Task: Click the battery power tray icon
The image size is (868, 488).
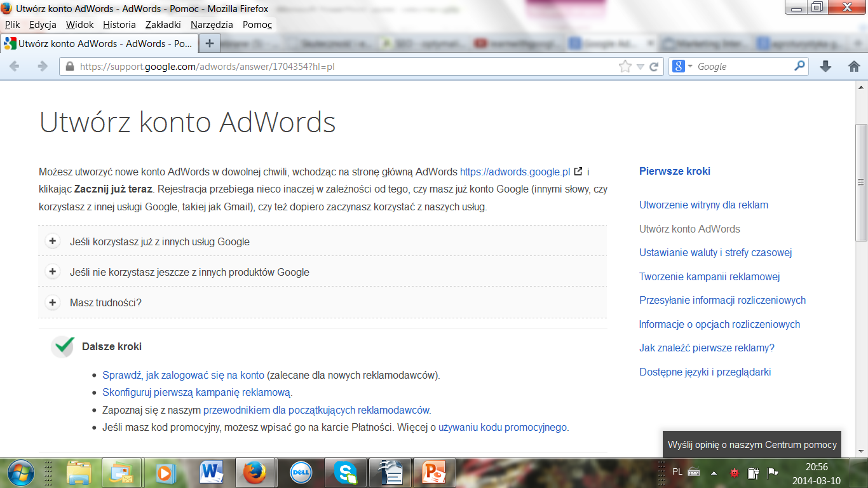Action: point(754,473)
